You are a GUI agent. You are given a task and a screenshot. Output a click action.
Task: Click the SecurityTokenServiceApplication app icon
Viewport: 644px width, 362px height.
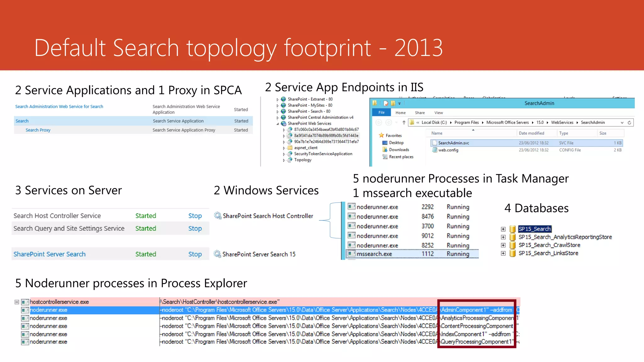click(290, 154)
